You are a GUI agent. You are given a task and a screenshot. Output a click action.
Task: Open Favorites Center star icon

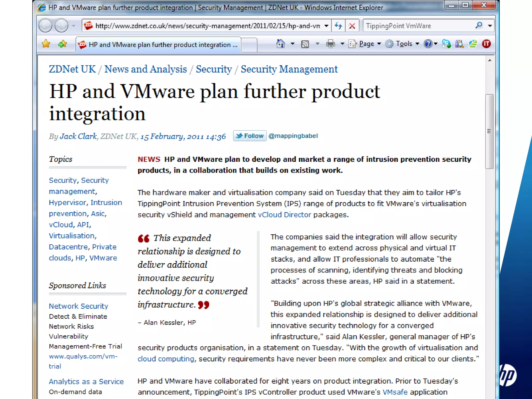coord(46,44)
